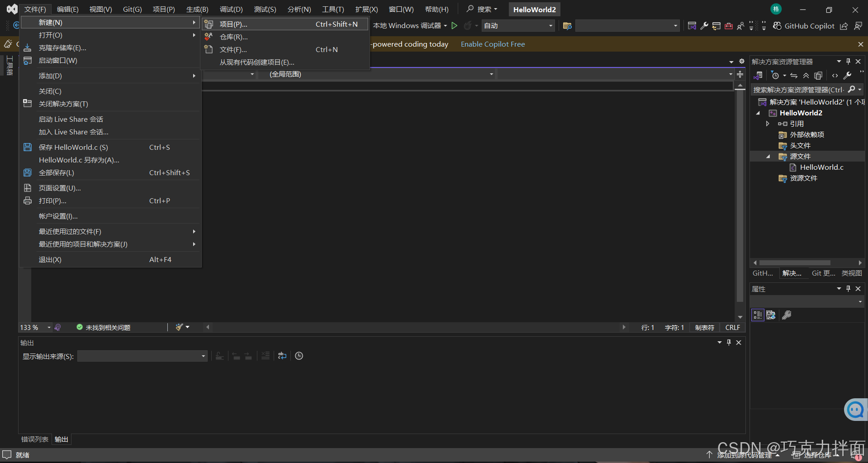
Task: Sync Solution Explorer with active document
Action: click(x=794, y=75)
